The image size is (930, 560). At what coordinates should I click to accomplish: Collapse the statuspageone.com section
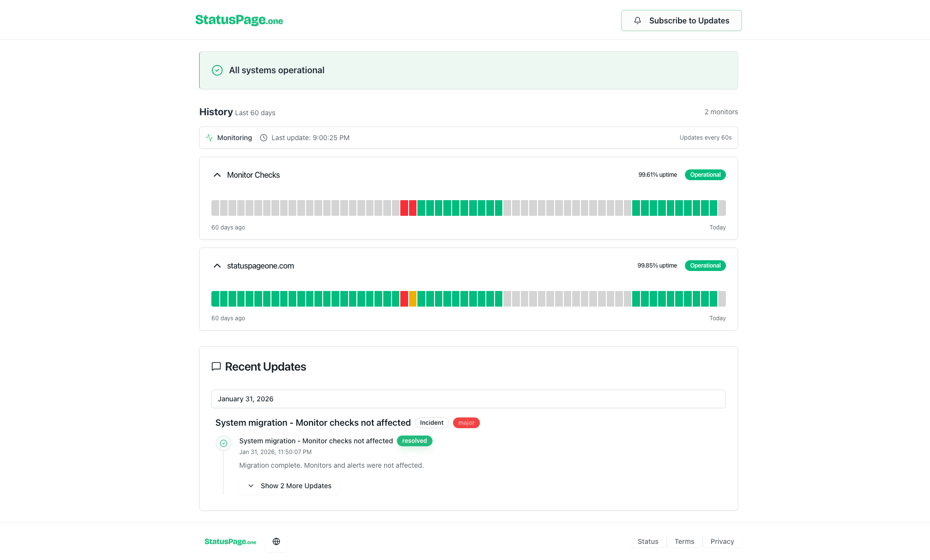[217, 266]
